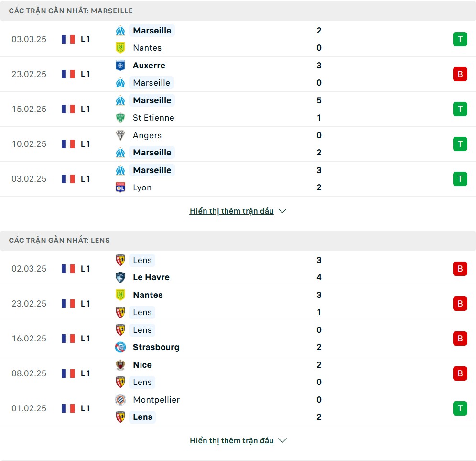
Task: Click the Le Havre club crest
Action: (x=120, y=277)
